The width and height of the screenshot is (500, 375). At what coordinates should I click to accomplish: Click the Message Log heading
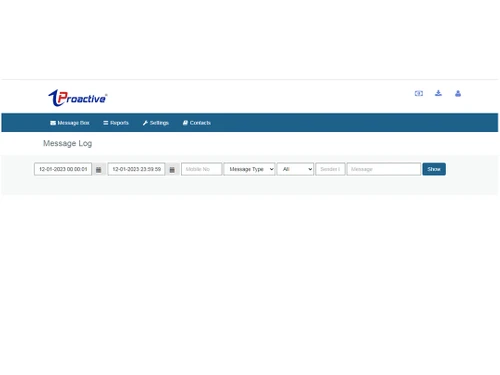coord(68,144)
